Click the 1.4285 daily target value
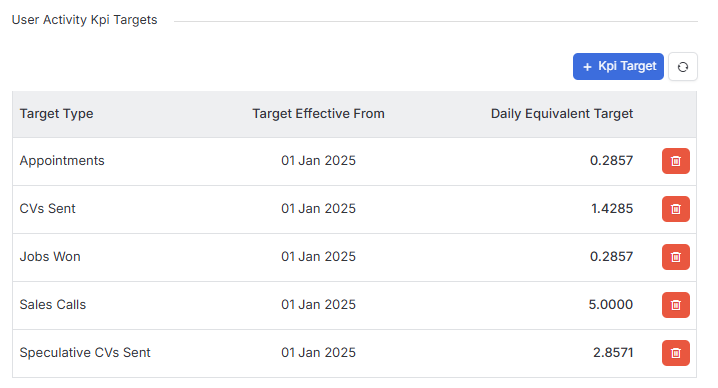 coord(612,209)
